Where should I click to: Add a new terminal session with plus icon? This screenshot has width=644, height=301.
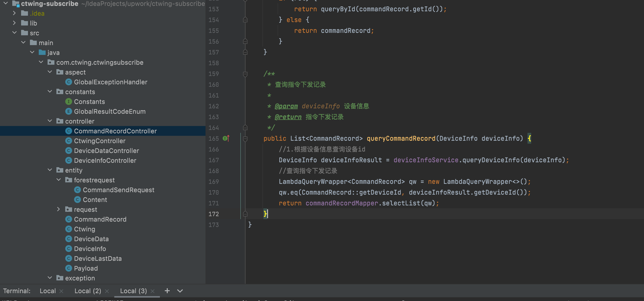coord(167,291)
